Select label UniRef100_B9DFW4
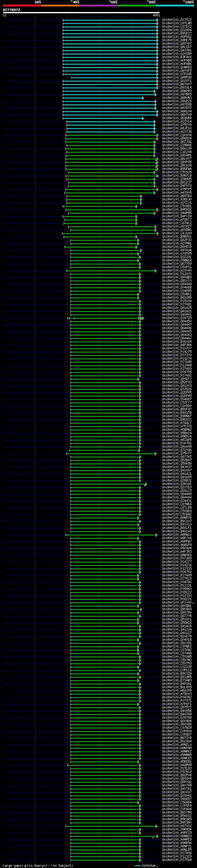This screenshot has width=197, height=868. pos(177,169)
